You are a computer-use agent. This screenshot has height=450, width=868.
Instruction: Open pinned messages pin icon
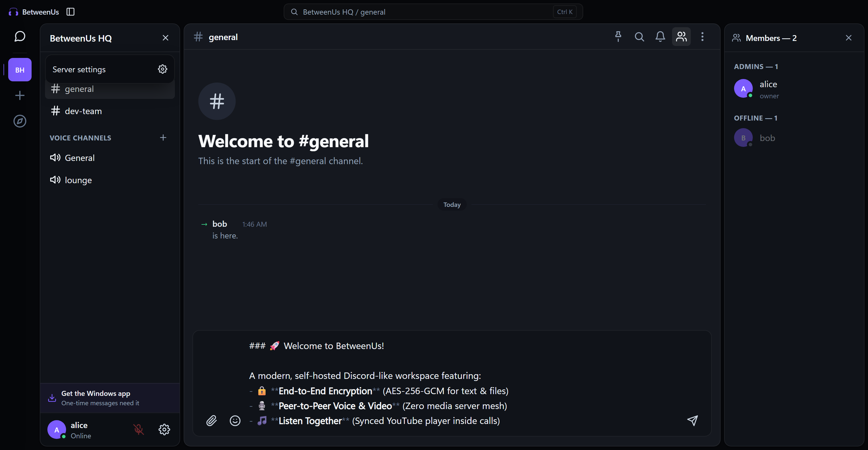618,36
